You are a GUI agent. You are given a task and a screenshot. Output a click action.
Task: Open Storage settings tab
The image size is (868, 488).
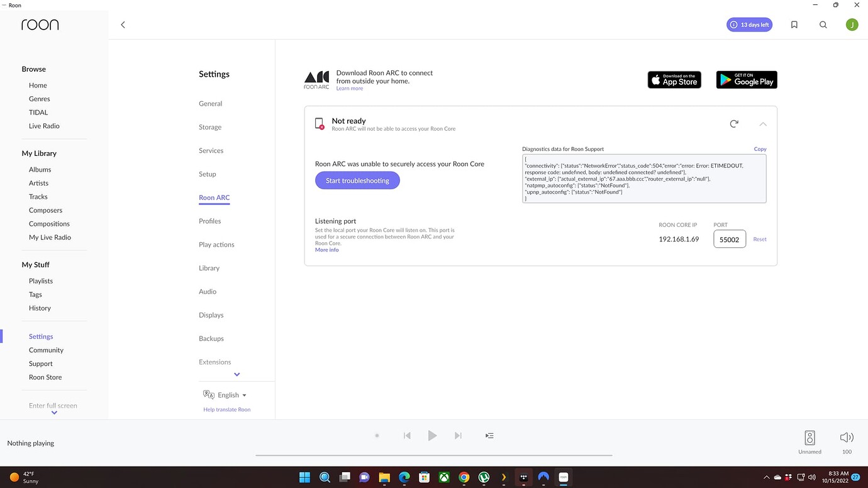pyautogui.click(x=210, y=127)
